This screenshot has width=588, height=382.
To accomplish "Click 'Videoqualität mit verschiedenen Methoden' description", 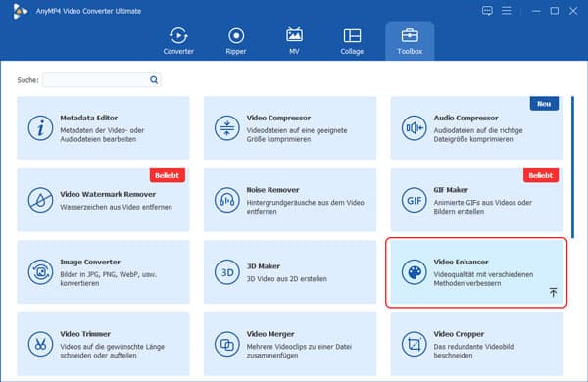I will point(483,279).
